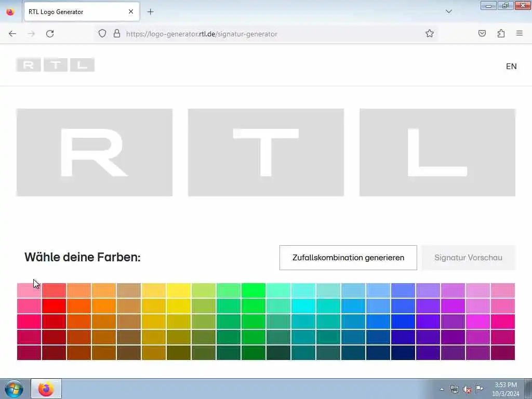Viewport: 532px width, 399px height.
Task: Open a new tab with the plus icon
Action: [x=150, y=12]
